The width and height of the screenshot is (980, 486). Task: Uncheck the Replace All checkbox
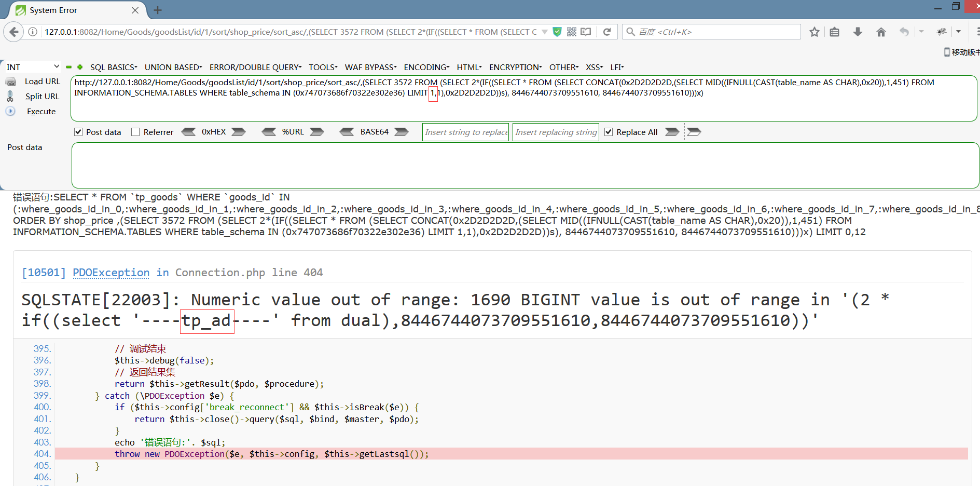point(609,132)
